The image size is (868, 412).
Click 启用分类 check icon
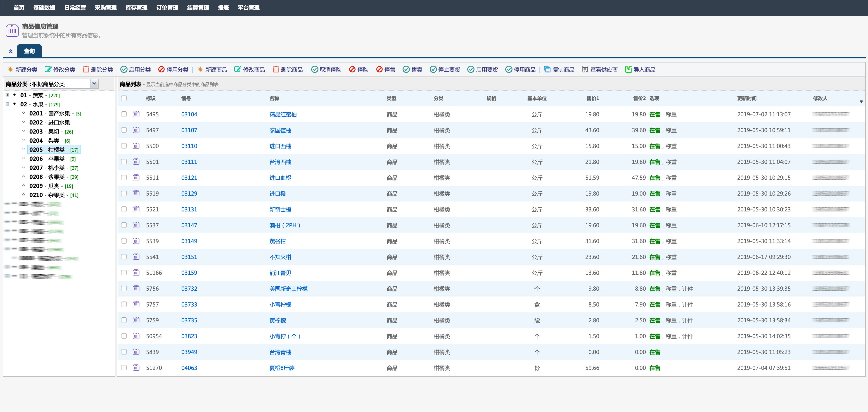124,69
